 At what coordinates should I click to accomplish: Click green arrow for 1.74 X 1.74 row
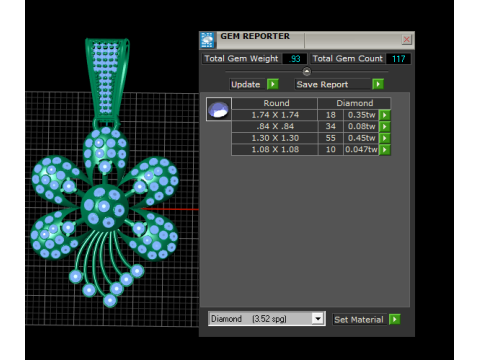click(385, 115)
